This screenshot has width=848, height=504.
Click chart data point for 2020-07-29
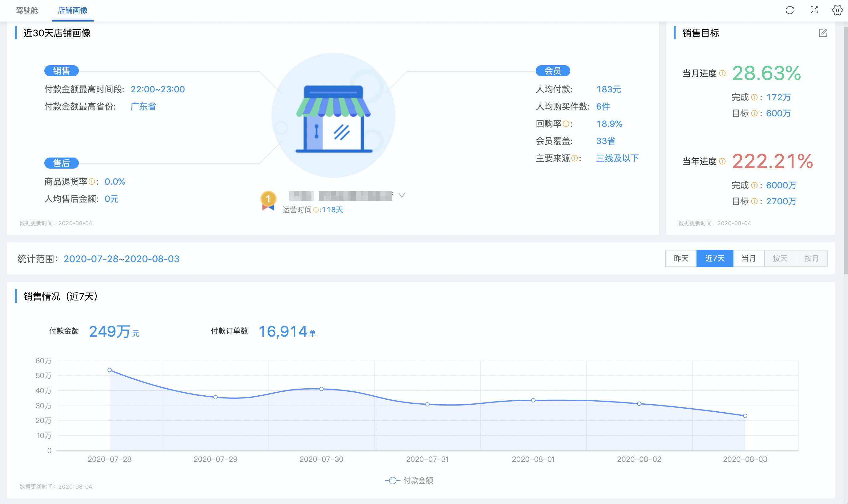216,397
